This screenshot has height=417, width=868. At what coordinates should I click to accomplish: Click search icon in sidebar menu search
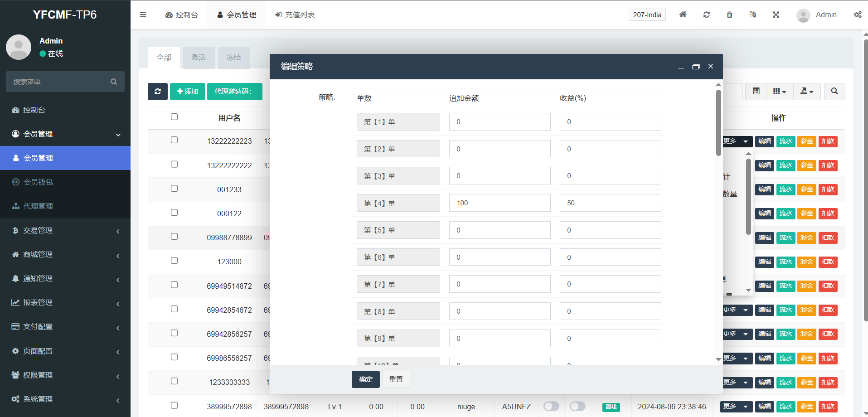point(114,82)
